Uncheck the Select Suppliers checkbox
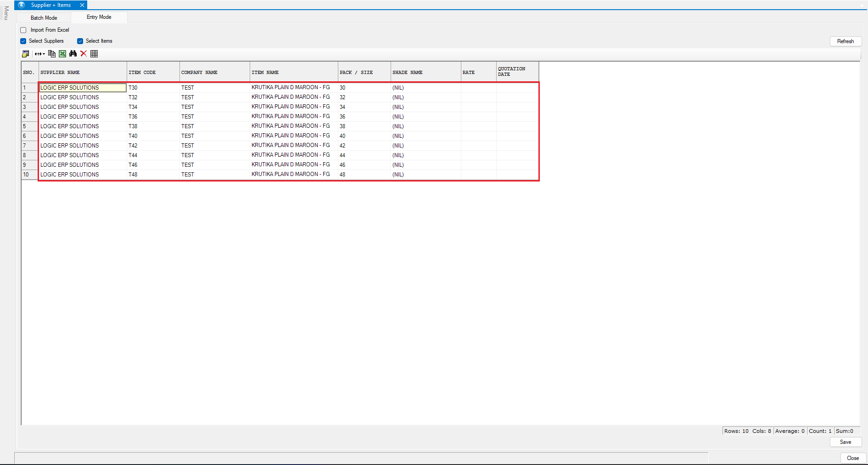868x465 pixels. click(23, 41)
